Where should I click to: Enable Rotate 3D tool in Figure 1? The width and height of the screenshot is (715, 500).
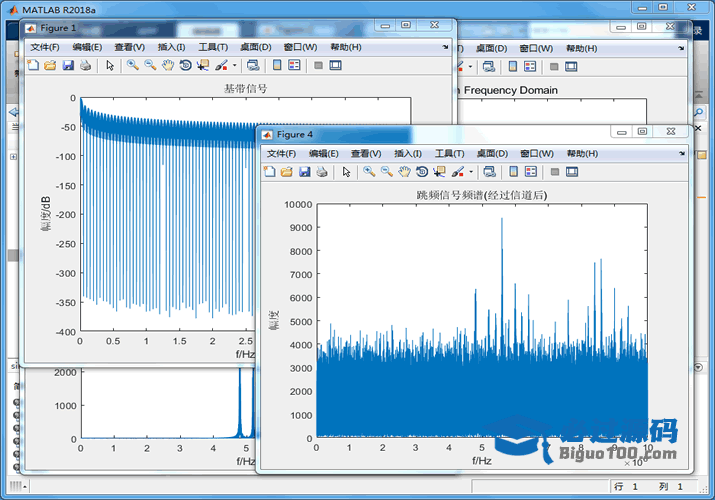click(x=185, y=65)
